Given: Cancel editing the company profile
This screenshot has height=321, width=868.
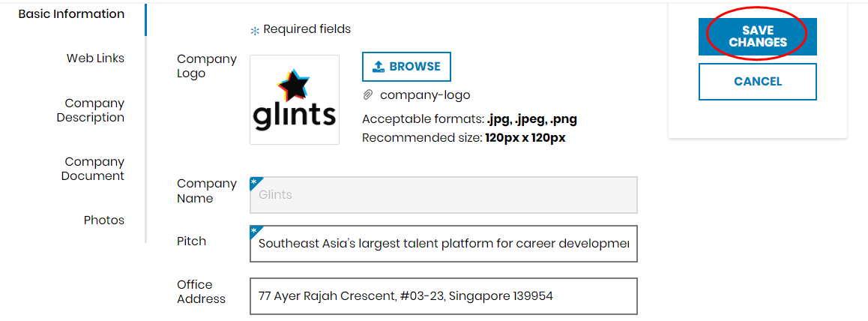Looking at the screenshot, I should 757,81.
